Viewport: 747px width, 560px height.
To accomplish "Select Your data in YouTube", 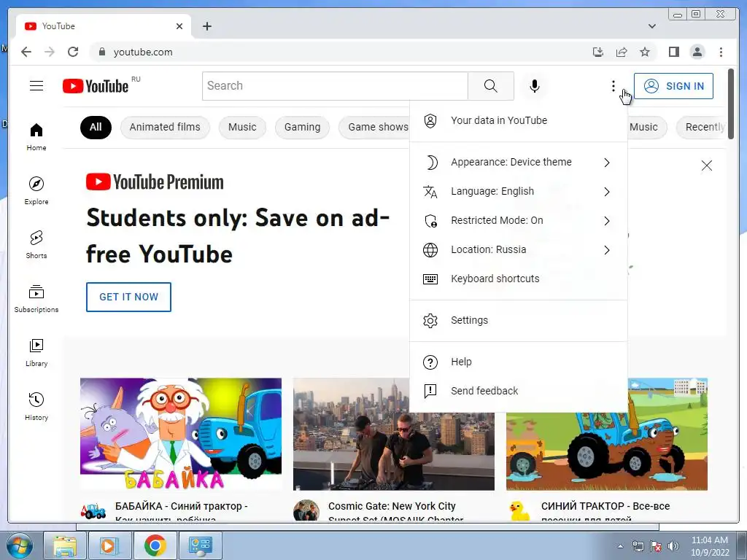I will pos(519,120).
